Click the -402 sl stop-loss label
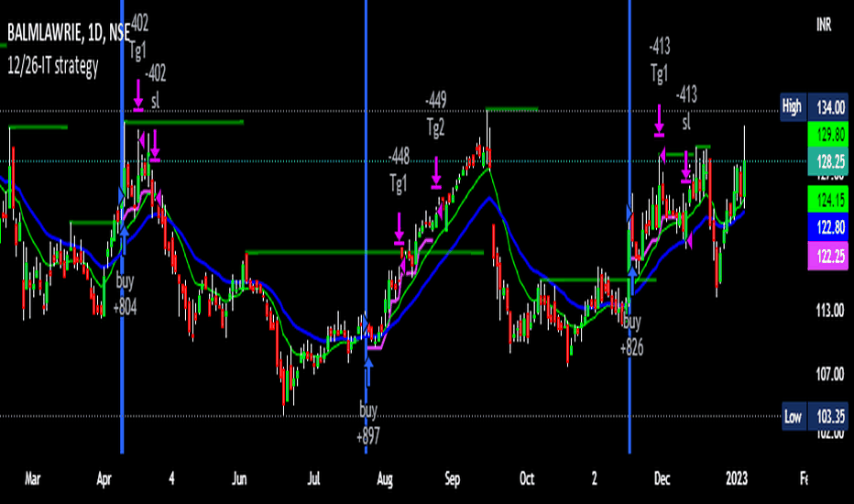Image resolution: width=854 pixels, height=504 pixels. tap(155, 86)
